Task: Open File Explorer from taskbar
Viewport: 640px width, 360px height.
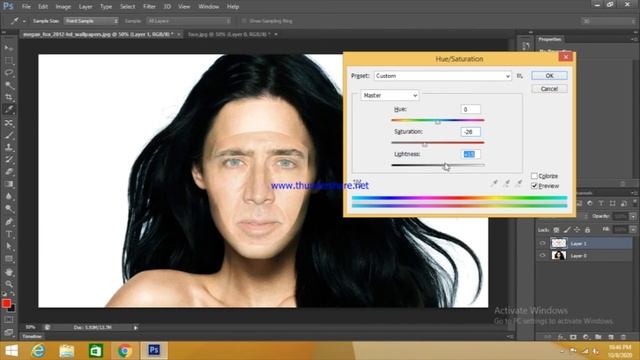Action: point(67,351)
